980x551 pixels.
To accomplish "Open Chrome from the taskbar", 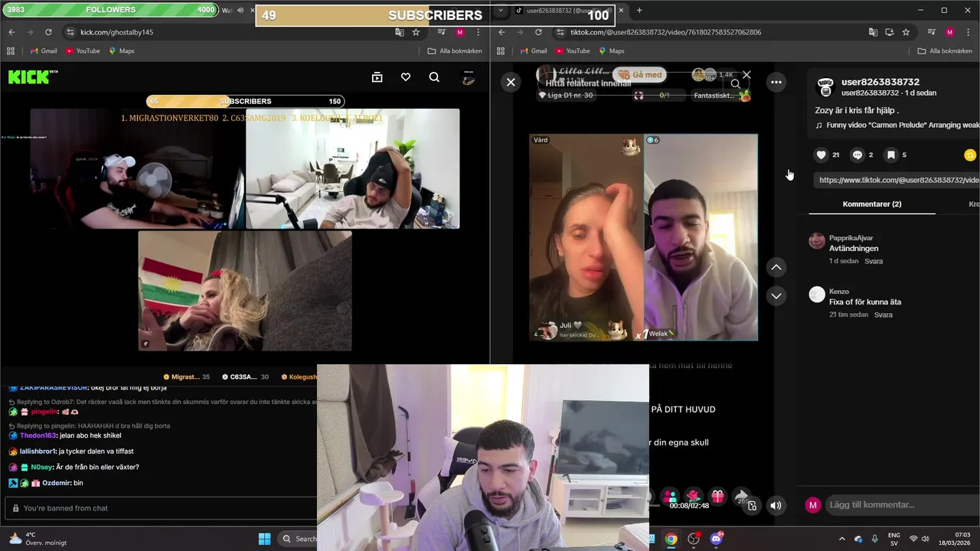I will click(x=671, y=539).
